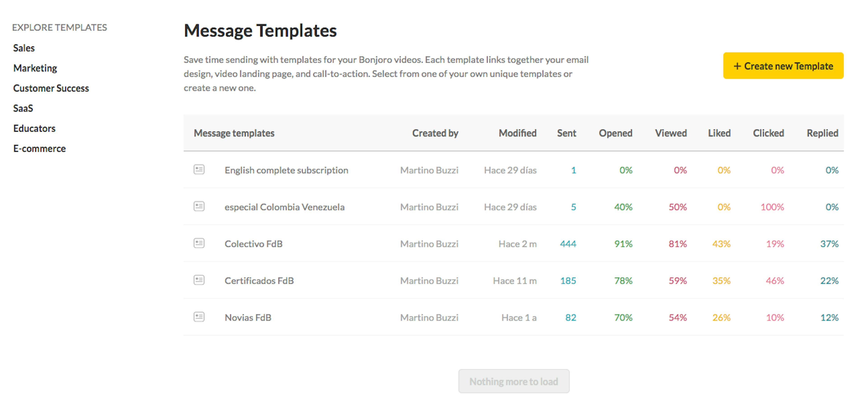Click sent count 1 for English complete subscription
Screen dimensions: 868x420
pos(573,170)
